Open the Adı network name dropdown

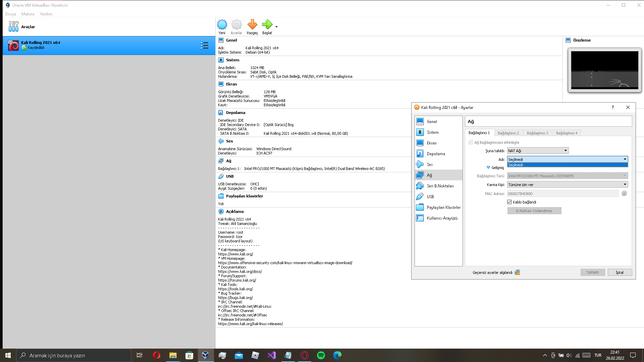(568, 159)
